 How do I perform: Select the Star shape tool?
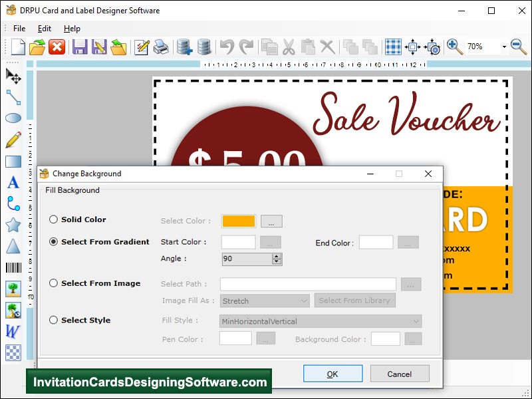[x=13, y=225]
